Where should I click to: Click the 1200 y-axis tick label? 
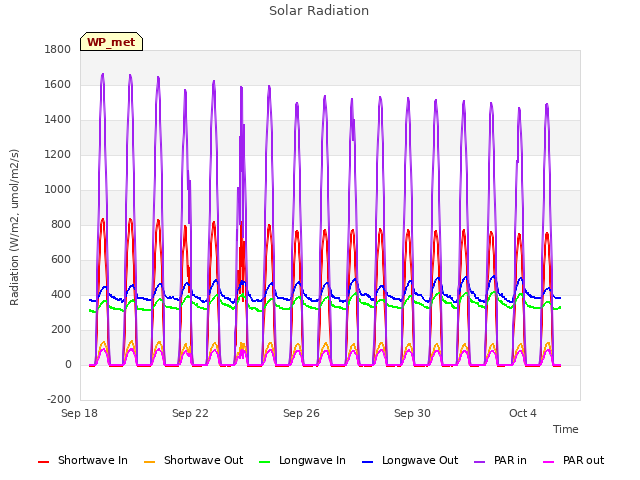[x=58, y=155]
